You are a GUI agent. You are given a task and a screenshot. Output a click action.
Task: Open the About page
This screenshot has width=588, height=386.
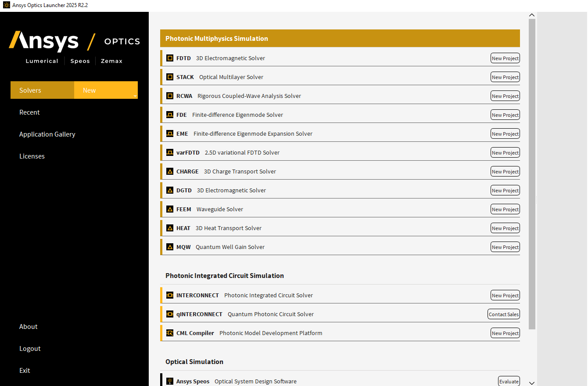pyautogui.click(x=29, y=327)
